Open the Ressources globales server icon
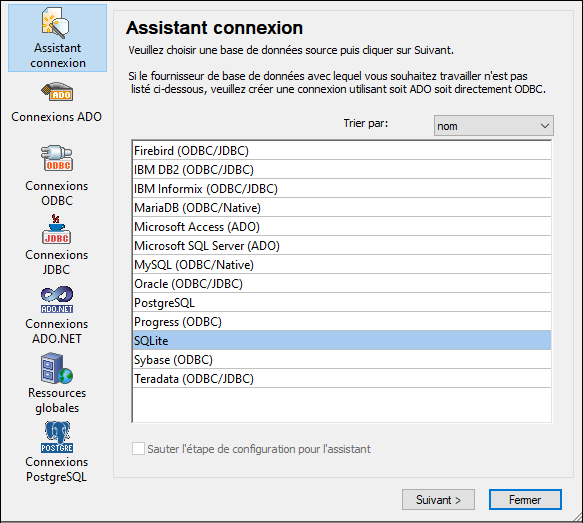This screenshot has height=523, width=583. tap(57, 369)
